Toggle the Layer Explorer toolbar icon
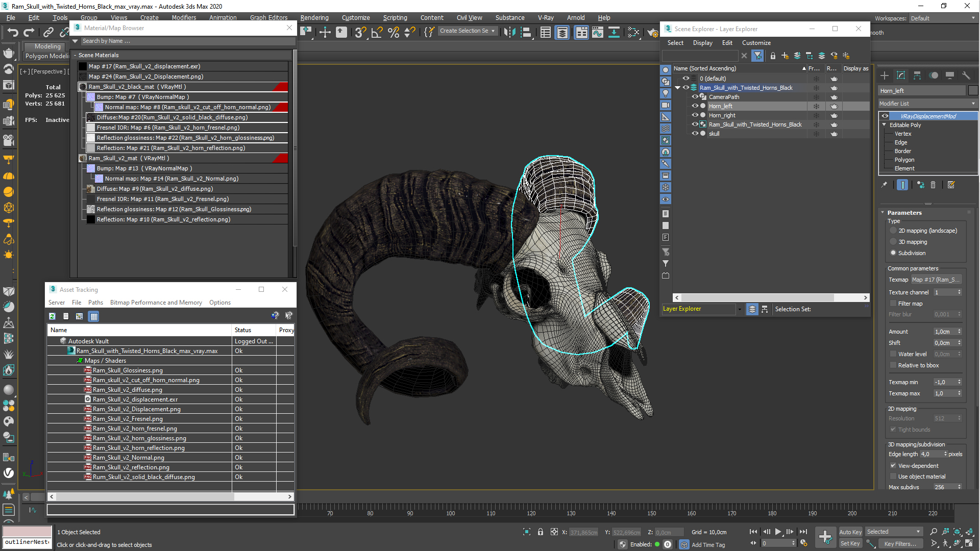The height and width of the screenshot is (551, 980). (562, 33)
